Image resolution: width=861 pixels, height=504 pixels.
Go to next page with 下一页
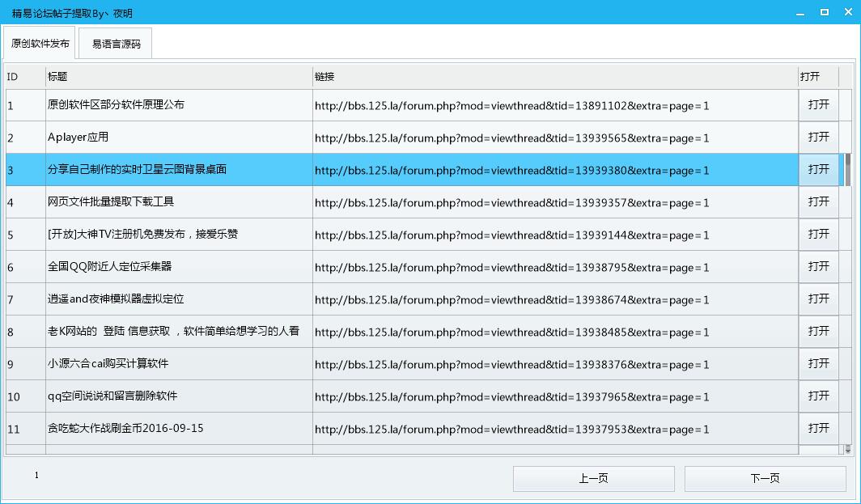click(765, 479)
